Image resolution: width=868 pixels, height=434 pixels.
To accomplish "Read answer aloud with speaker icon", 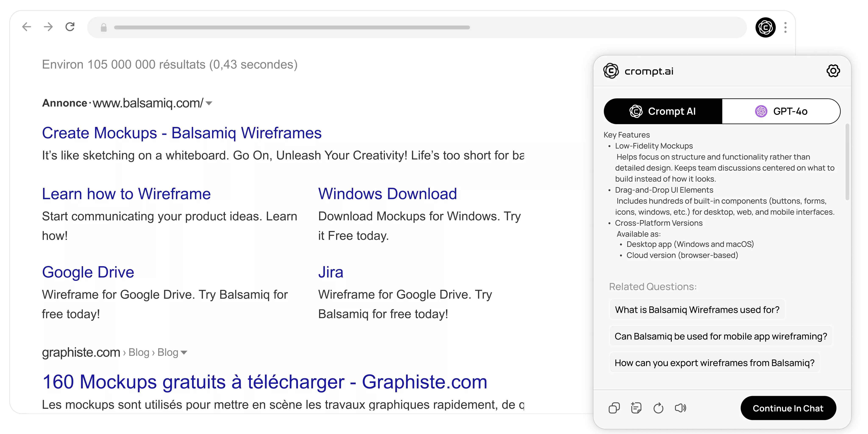I will pyautogui.click(x=680, y=408).
